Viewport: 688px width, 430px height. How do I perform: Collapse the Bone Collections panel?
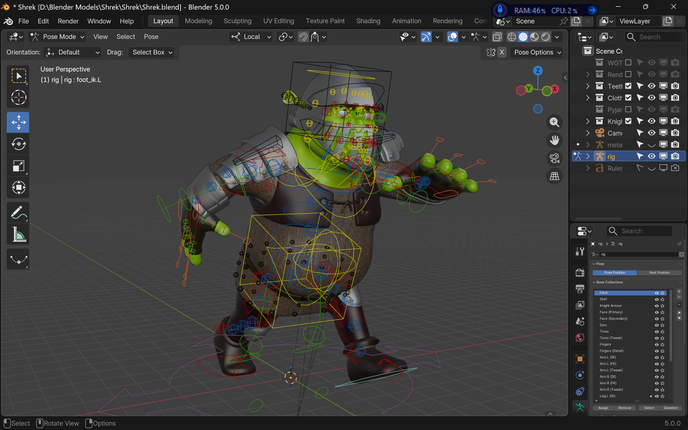click(x=594, y=282)
